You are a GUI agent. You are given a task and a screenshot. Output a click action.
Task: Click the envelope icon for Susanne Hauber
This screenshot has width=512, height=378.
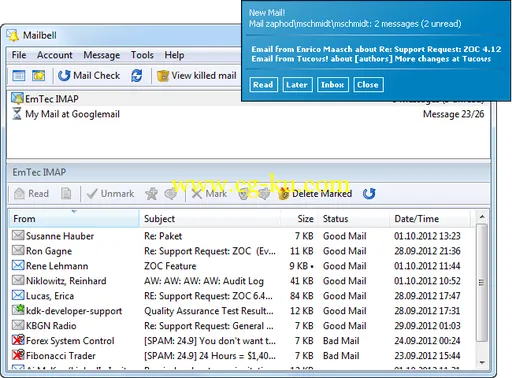point(18,235)
